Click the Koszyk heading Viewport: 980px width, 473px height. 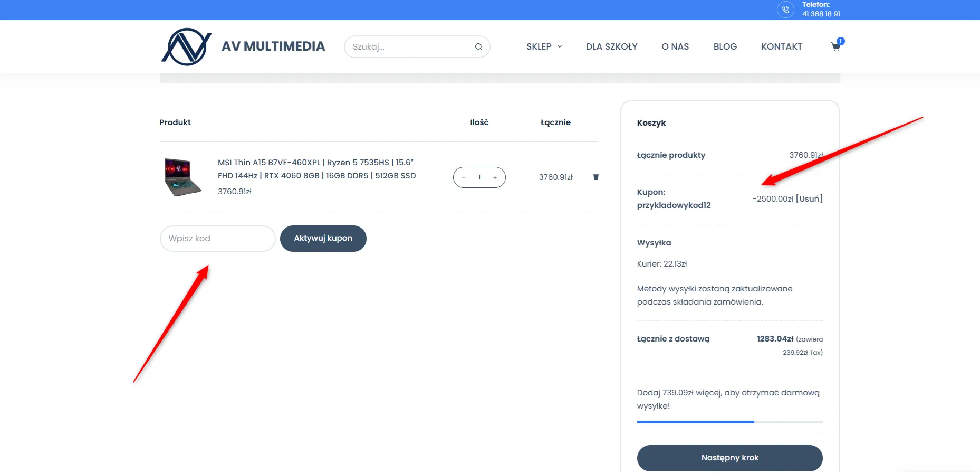pos(651,123)
